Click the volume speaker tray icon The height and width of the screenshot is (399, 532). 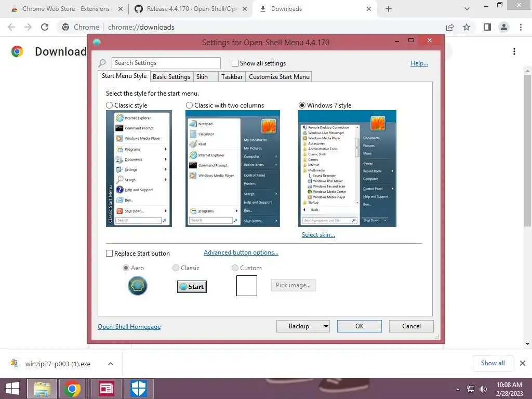coord(483,389)
